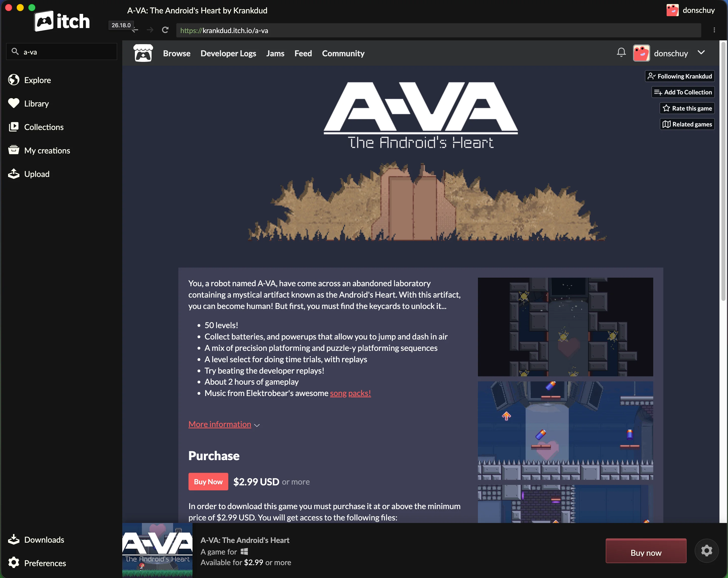Click the donschuy username in title bar

pyautogui.click(x=699, y=10)
